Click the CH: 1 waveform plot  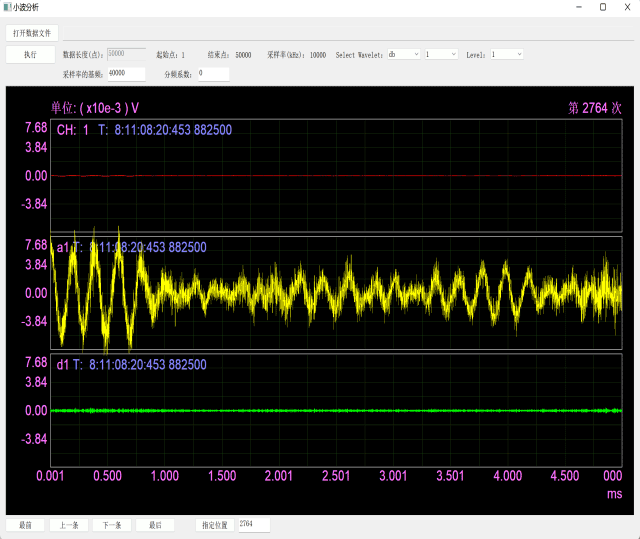tap(336, 175)
